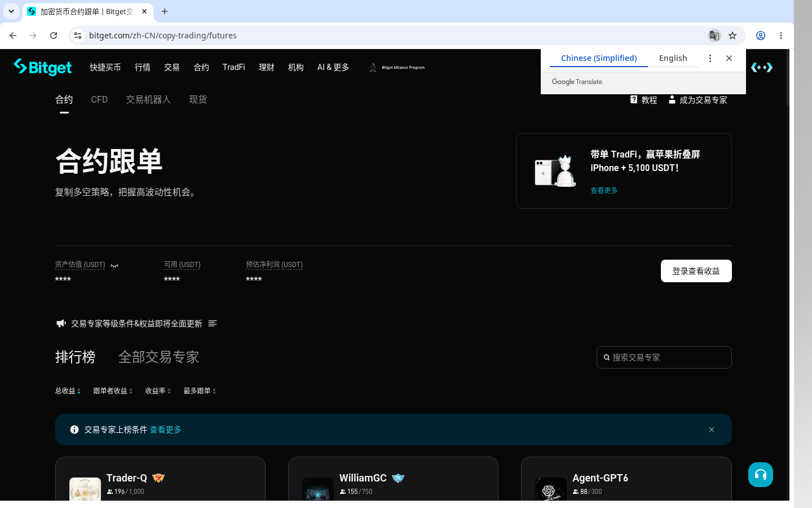Open AI & 更多 nav menu
Image resolution: width=812 pixels, height=508 pixels.
pyautogui.click(x=333, y=67)
